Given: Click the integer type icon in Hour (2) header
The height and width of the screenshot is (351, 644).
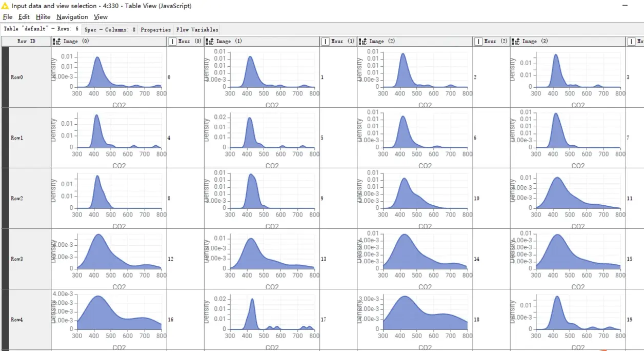Looking at the screenshot, I should click(x=478, y=41).
